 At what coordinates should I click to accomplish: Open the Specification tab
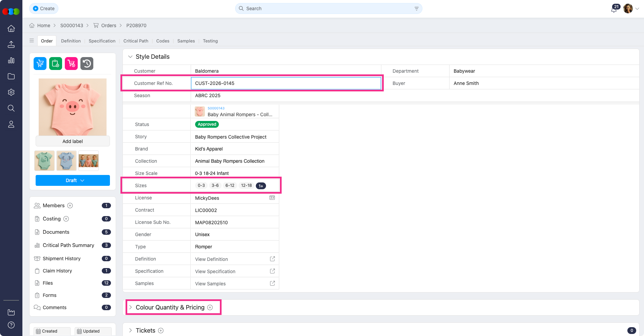102,41
